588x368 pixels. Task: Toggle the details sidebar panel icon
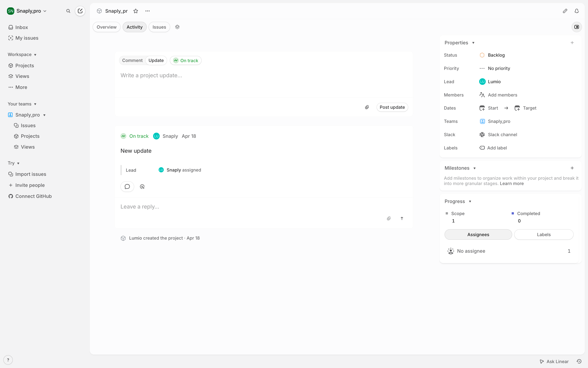coord(577,27)
